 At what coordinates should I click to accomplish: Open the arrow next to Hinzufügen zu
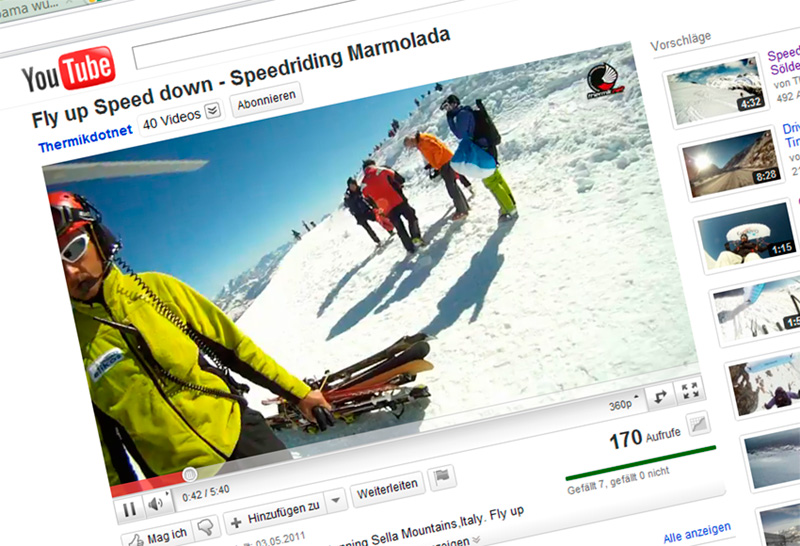(336, 500)
